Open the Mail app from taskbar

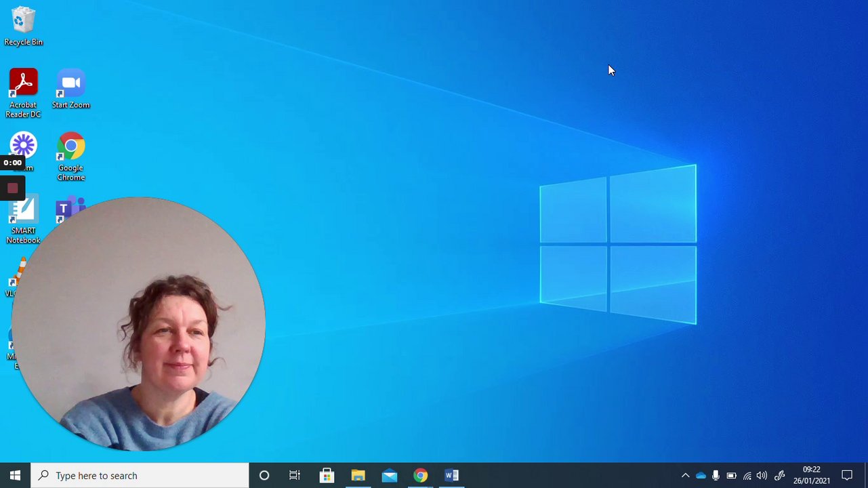pos(389,475)
